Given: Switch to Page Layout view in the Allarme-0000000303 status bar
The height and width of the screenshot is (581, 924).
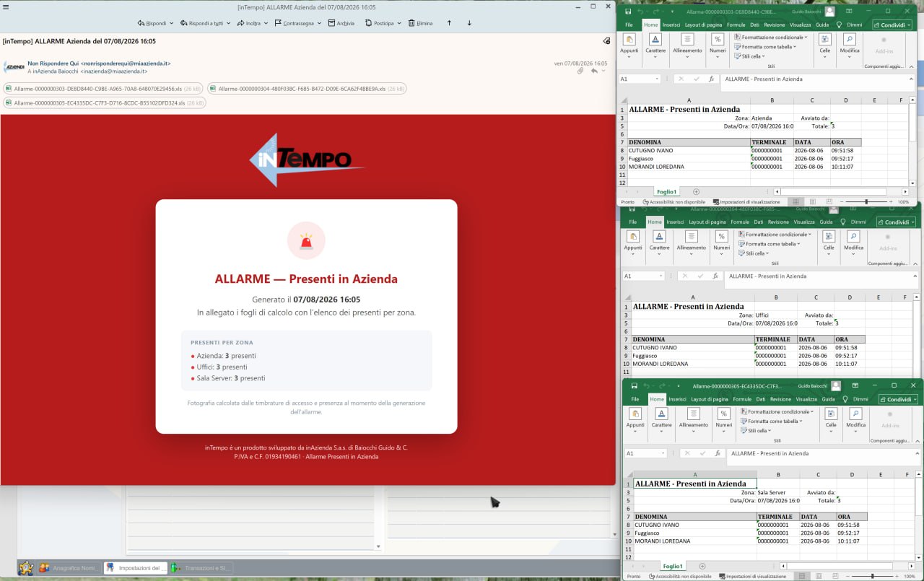Looking at the screenshot, I should tap(812, 202).
